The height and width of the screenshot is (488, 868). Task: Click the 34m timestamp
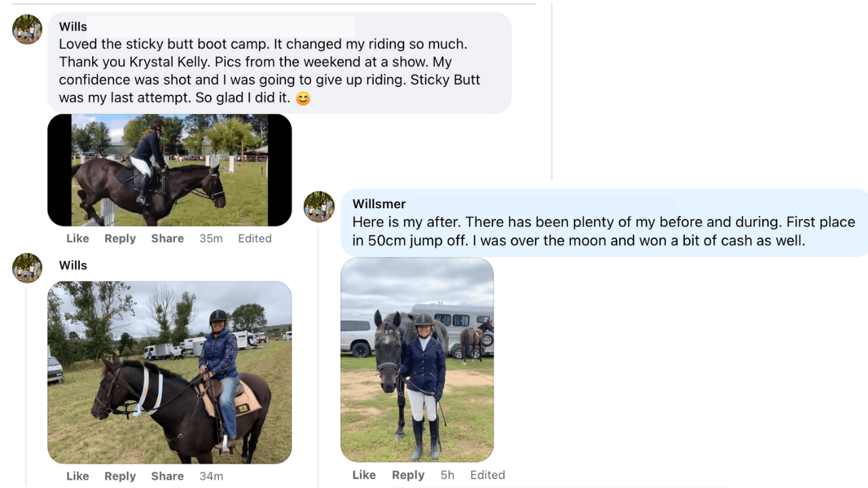211,476
